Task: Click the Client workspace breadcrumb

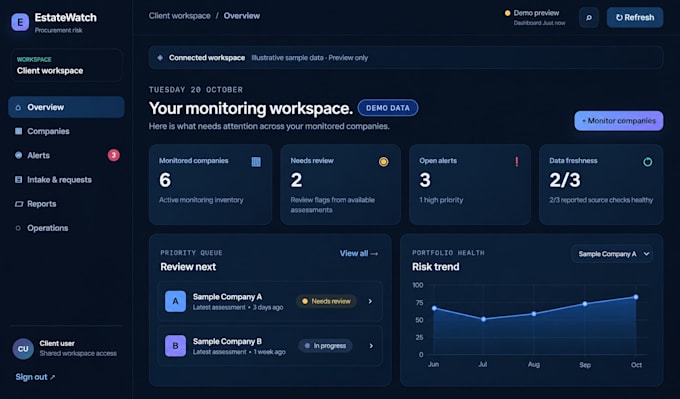Action: click(180, 16)
